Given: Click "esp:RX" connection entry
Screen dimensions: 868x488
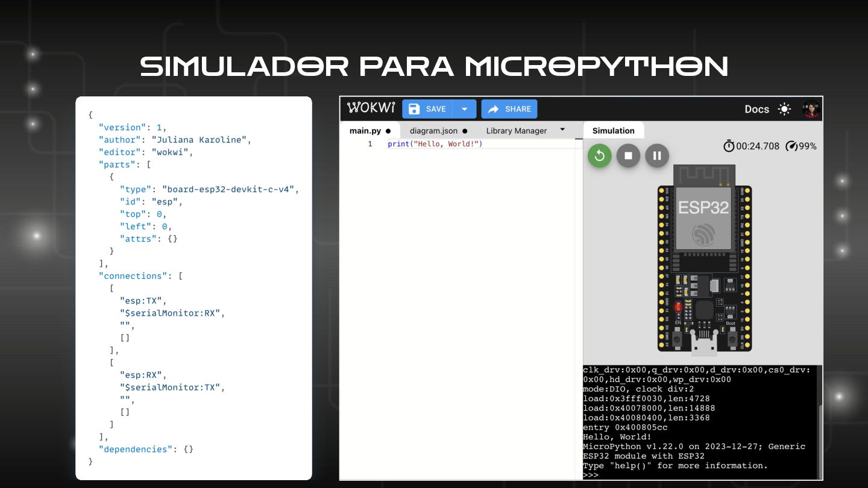Looking at the screenshot, I should 141,375.
